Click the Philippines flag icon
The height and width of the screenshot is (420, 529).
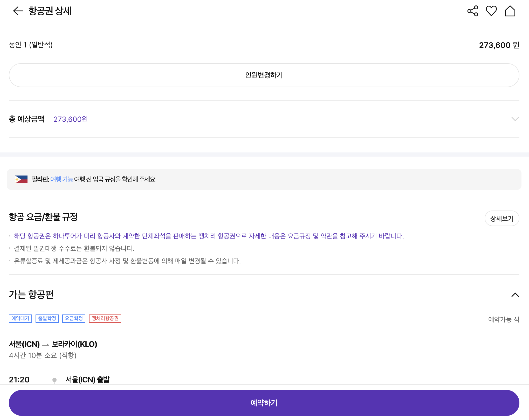click(x=21, y=179)
